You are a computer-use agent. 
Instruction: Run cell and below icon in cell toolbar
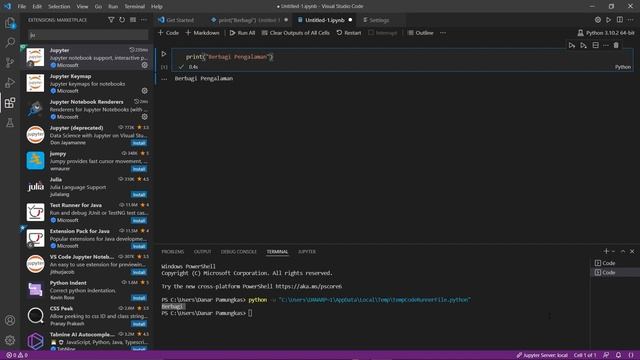(584, 45)
